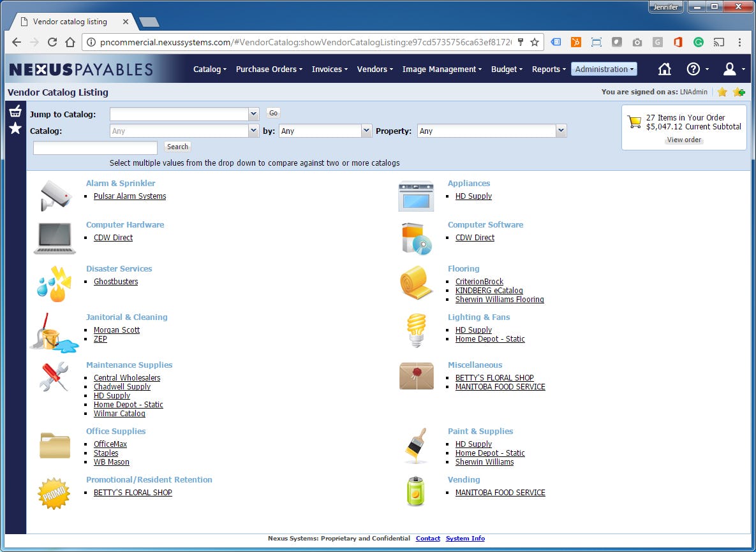756x552 pixels.
Task: Click the Vending soda can icon
Action: [415, 491]
